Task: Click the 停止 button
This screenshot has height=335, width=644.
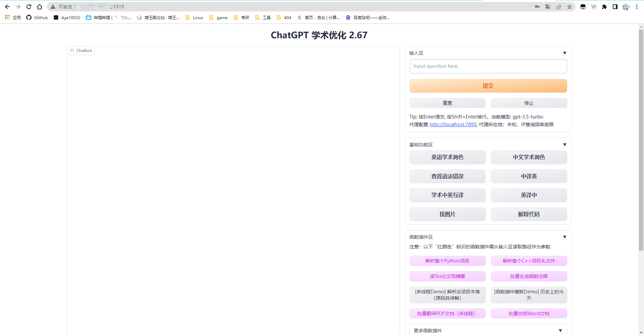Action: tap(529, 103)
